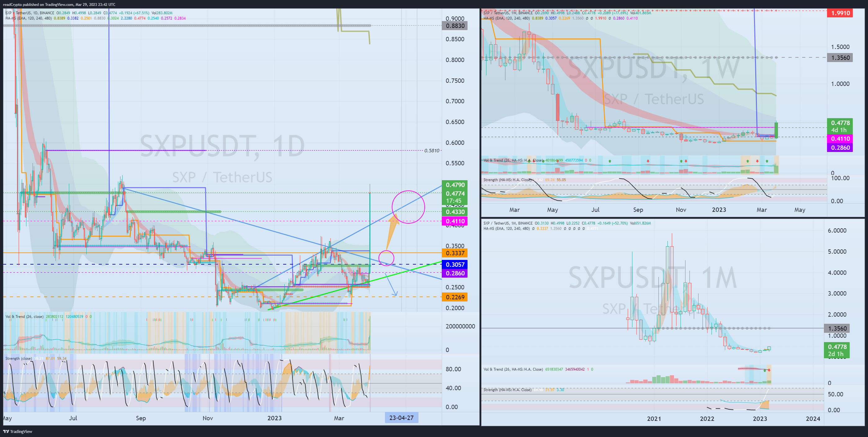Screen dimensions: 868x437
Task: Click the TradingView logo at bottom left
Action: click(17, 431)
